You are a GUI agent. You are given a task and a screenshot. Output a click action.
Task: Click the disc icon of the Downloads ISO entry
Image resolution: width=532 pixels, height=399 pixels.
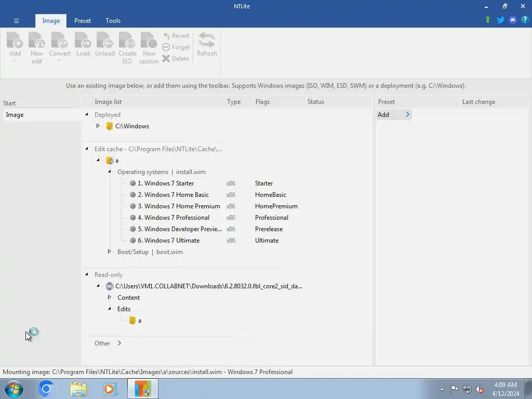(109, 286)
